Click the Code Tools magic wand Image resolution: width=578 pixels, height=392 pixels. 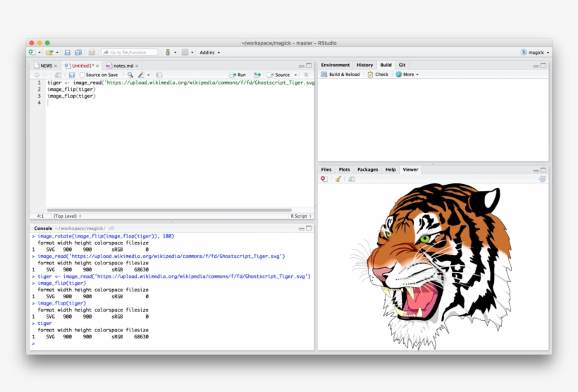tap(141, 75)
